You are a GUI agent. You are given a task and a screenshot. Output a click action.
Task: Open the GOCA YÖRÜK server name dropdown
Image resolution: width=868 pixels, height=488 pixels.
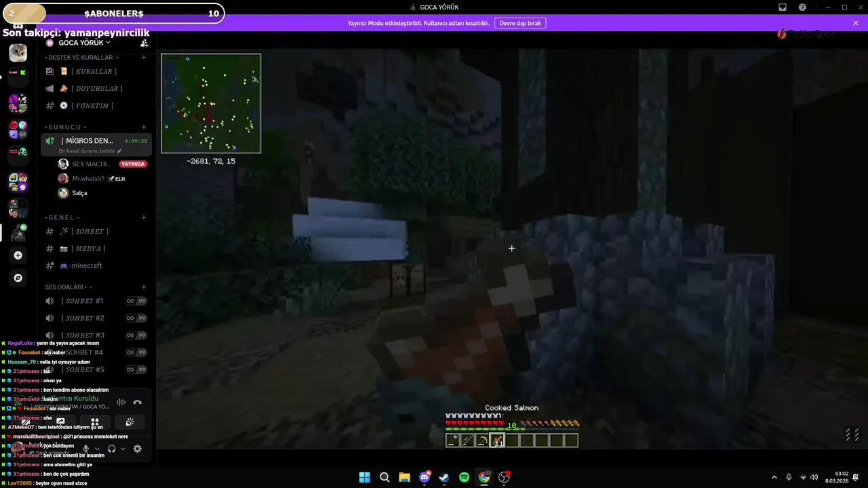[x=84, y=43]
